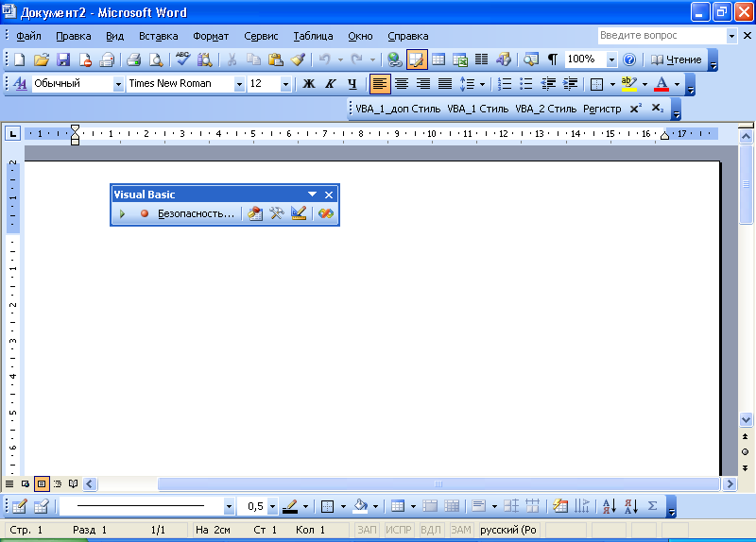This screenshot has height=542, width=756.
Task: Open the Visual Basic Editor icon
Action: [x=255, y=213]
